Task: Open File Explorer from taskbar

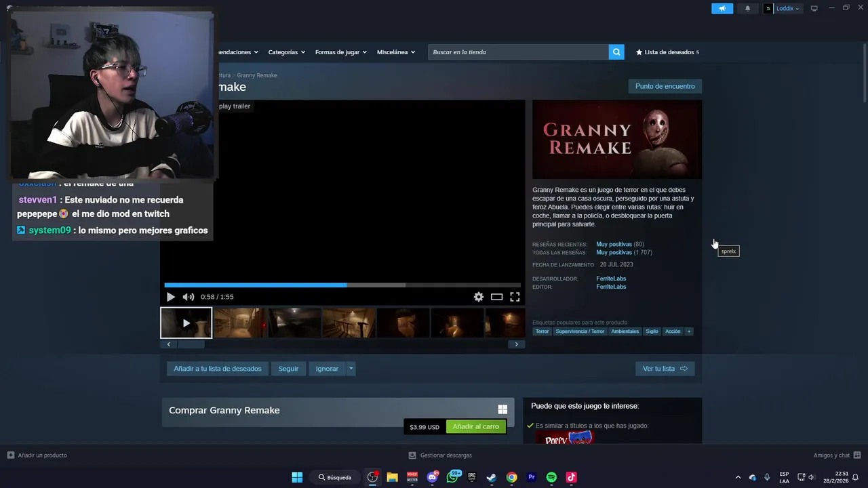Action: click(392, 477)
